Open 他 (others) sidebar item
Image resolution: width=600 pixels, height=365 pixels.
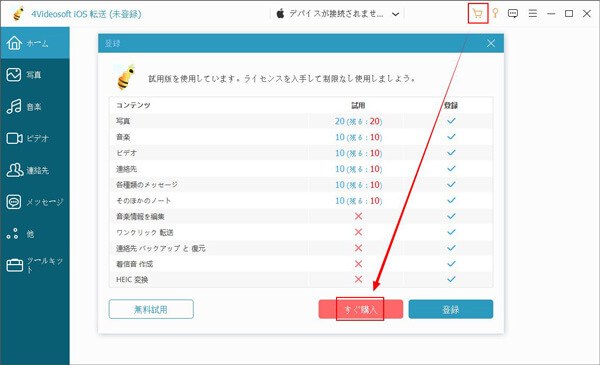[35, 233]
